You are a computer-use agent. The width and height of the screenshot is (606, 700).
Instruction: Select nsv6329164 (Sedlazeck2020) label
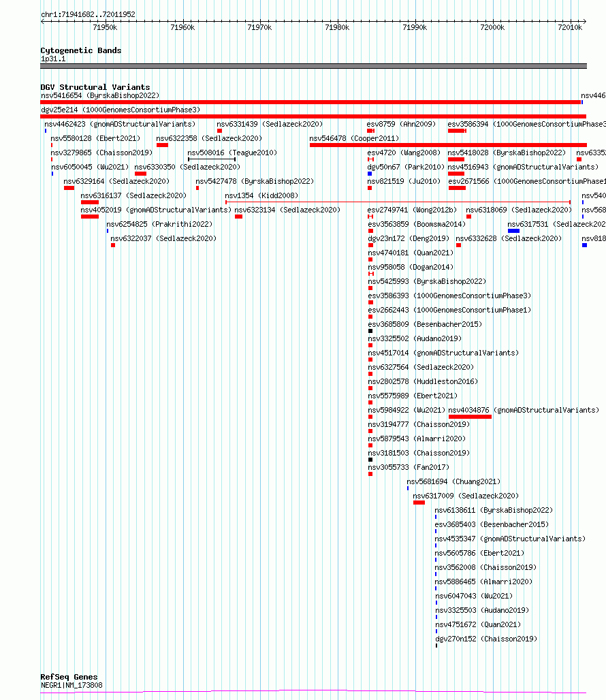116,181
